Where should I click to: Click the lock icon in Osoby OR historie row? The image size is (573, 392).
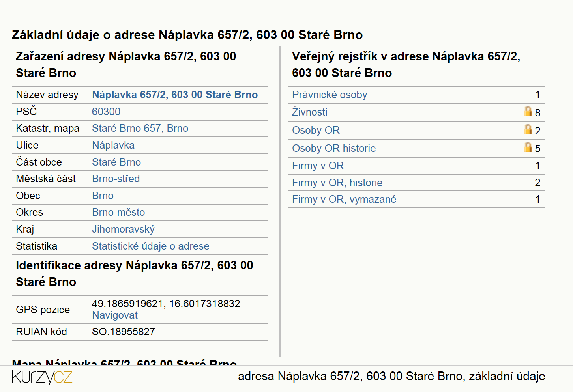(528, 147)
